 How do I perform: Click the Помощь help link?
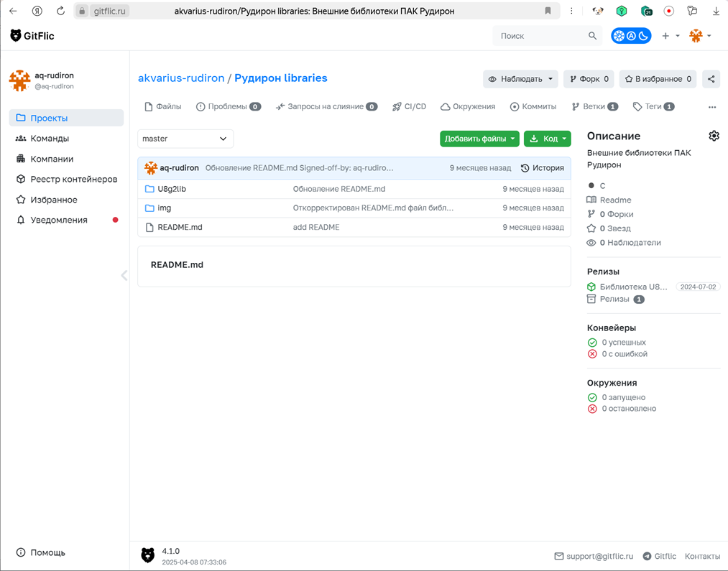pos(41,552)
